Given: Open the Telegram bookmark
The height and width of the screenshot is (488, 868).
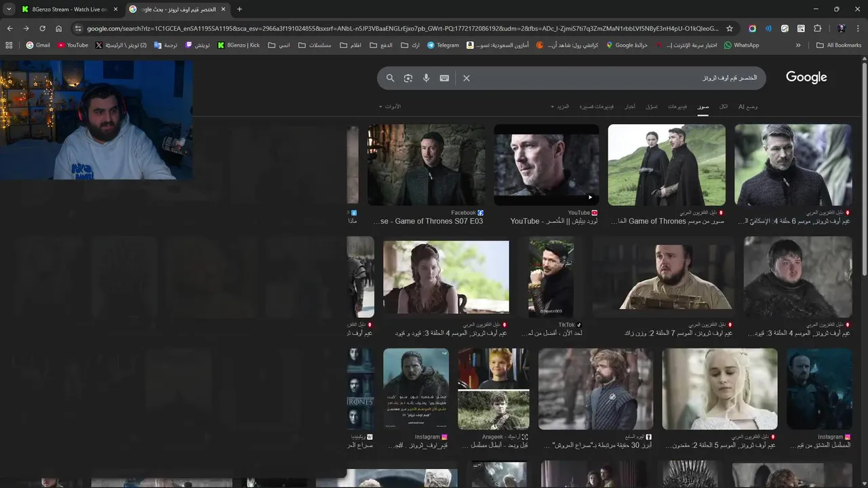Looking at the screenshot, I should point(443,45).
